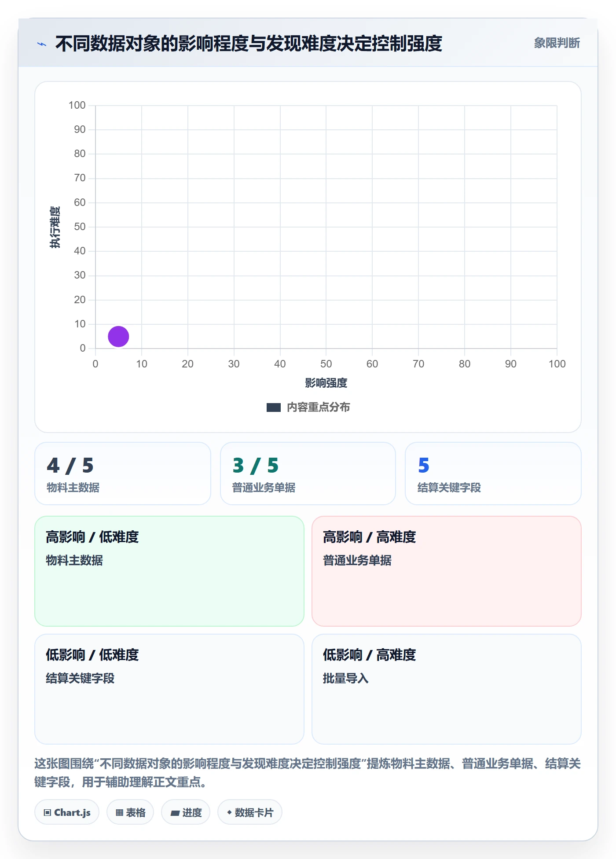Click the summary paragraph starting 这张图围绕
616x859 pixels.
point(308,773)
